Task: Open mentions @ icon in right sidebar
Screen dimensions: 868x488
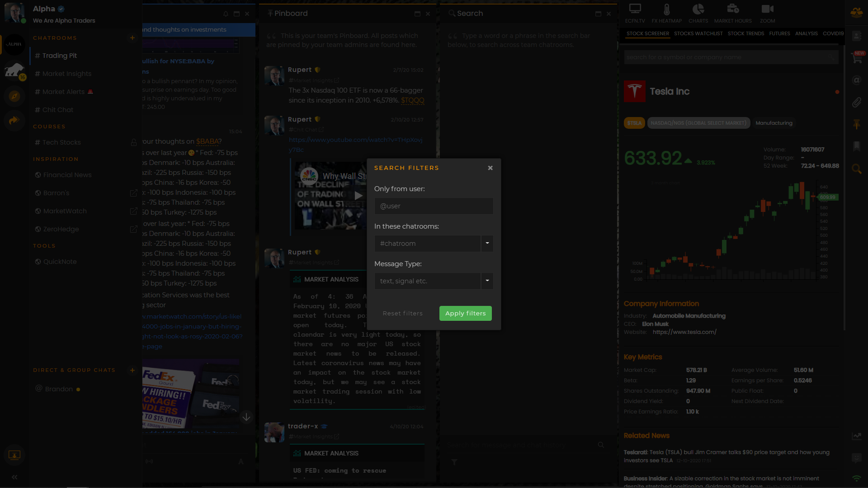Action: click(856, 80)
